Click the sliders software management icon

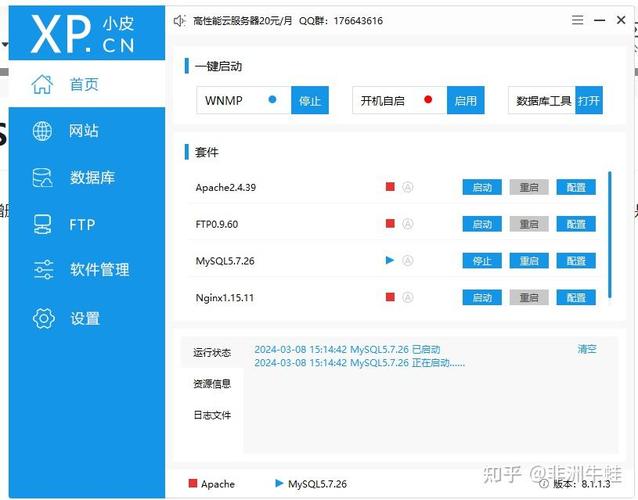tap(43, 269)
